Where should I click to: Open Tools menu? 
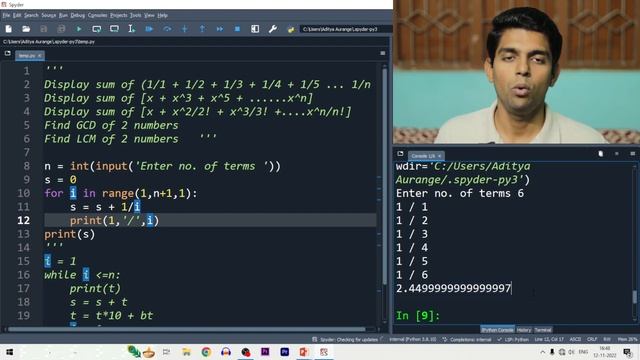136,16
